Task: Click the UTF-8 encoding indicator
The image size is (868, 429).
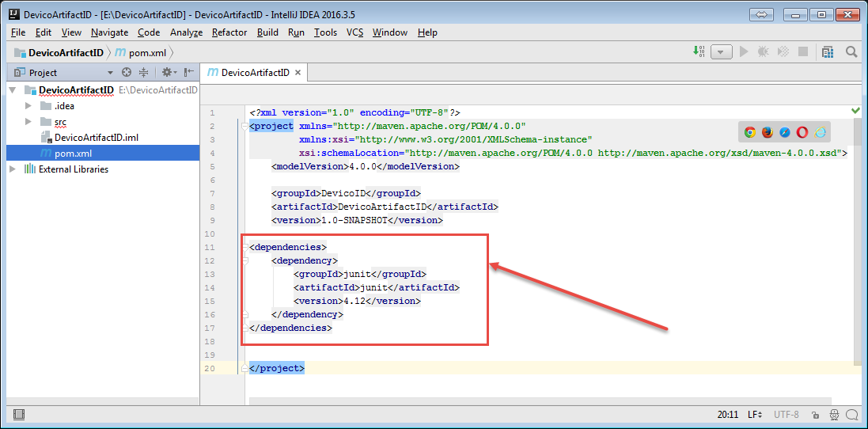Action: click(786, 415)
